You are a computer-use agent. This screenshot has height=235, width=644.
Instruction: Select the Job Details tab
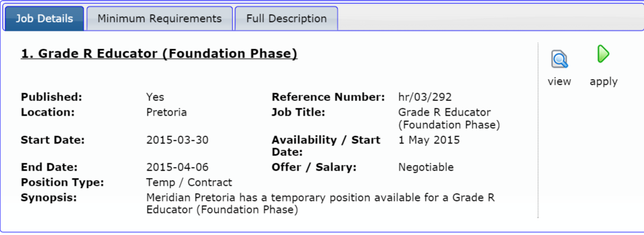point(44,19)
